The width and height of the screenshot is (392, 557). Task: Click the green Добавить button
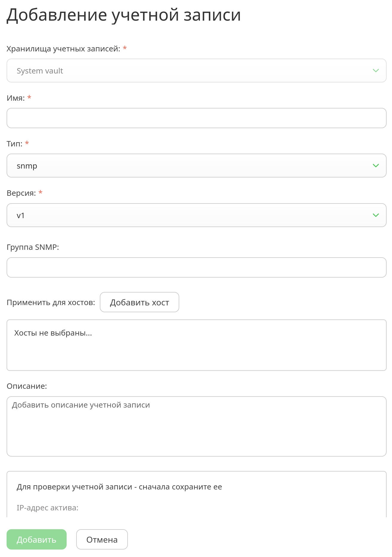36,539
